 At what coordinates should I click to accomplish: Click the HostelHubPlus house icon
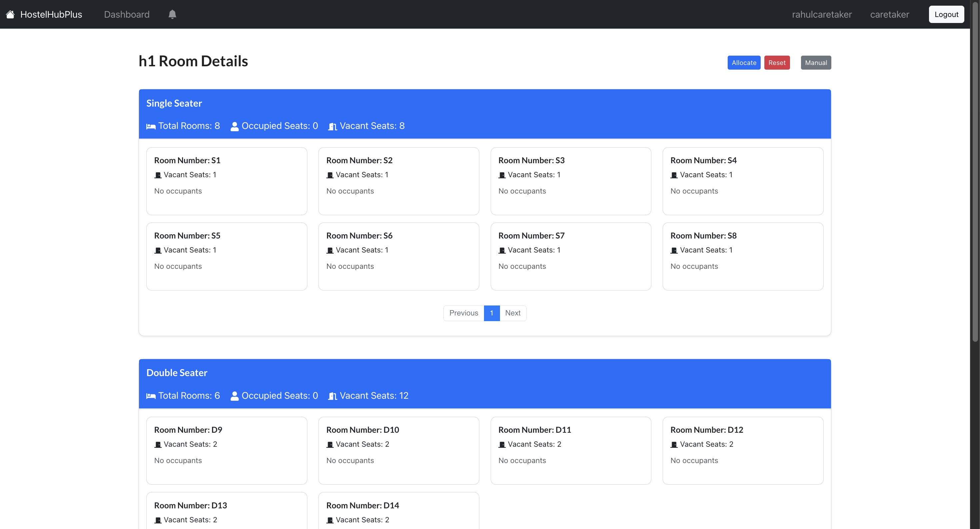tap(10, 14)
